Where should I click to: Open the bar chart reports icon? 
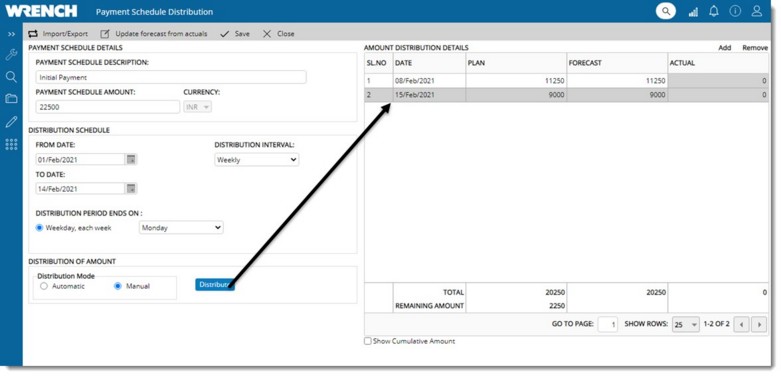coord(693,12)
